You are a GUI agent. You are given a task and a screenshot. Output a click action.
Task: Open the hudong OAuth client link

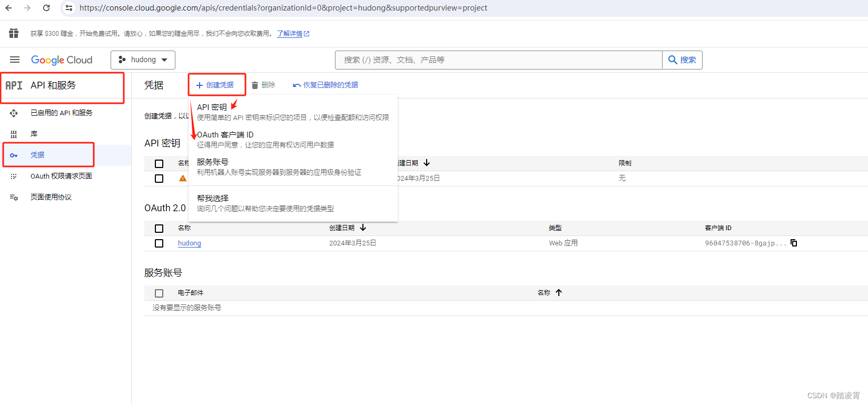pyautogui.click(x=190, y=243)
